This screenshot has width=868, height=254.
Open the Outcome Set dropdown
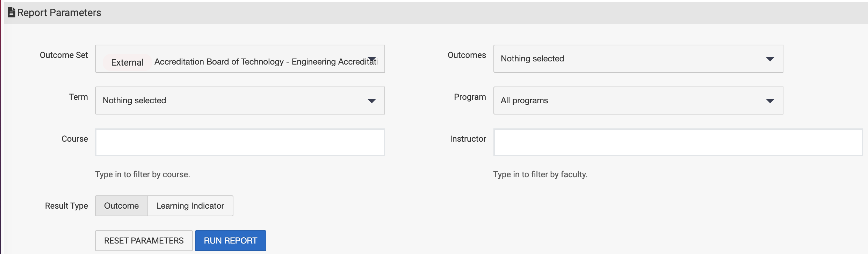click(x=240, y=59)
